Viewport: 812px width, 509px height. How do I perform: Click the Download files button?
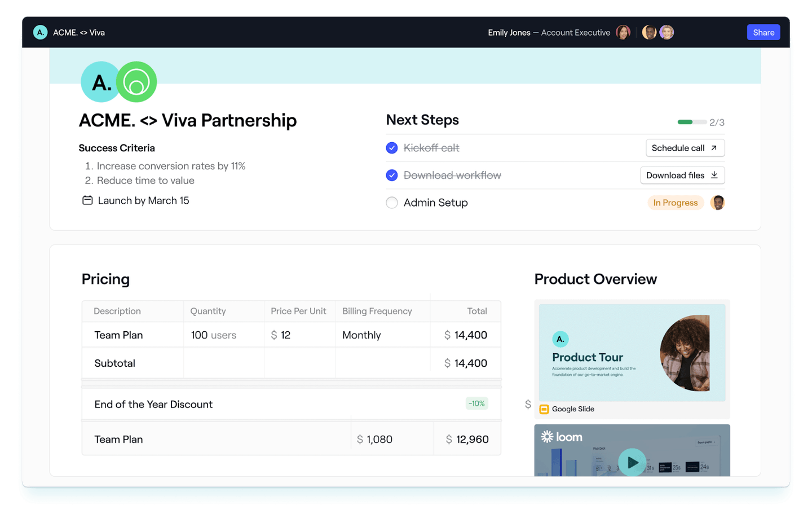[682, 175]
